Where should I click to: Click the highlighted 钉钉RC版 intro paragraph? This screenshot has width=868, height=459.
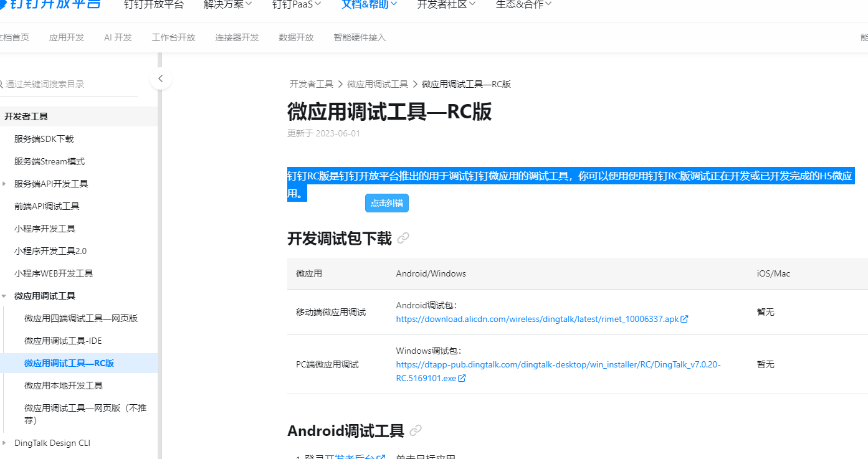pos(570,185)
